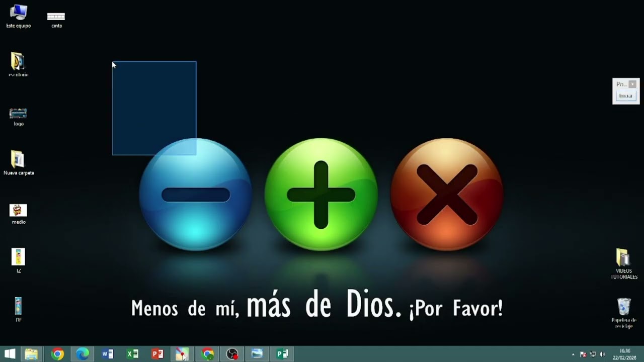Open PowerPoint from the taskbar
The height and width of the screenshot is (362, 644).
pyautogui.click(x=157, y=354)
